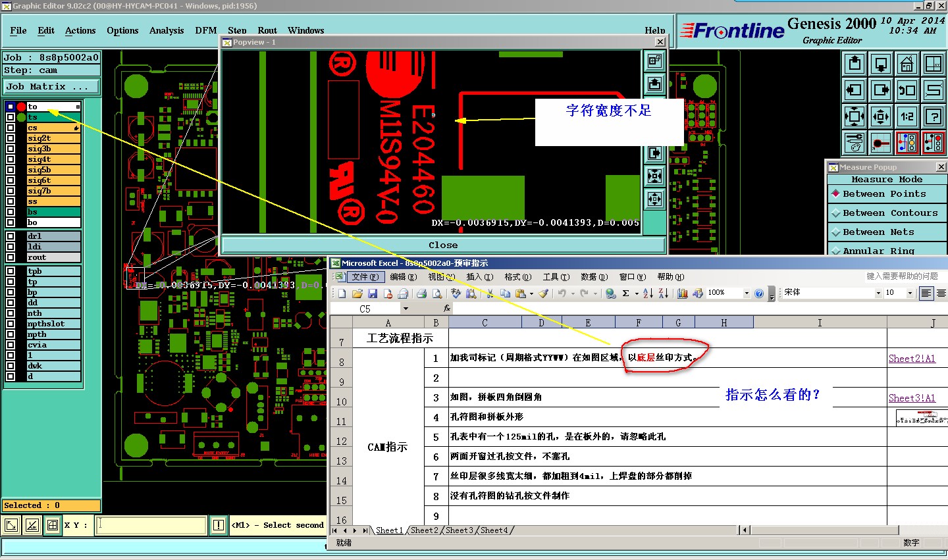Follow the Sheet2!A1 hyperlink
This screenshot has height=560, width=948.
pyautogui.click(x=912, y=359)
